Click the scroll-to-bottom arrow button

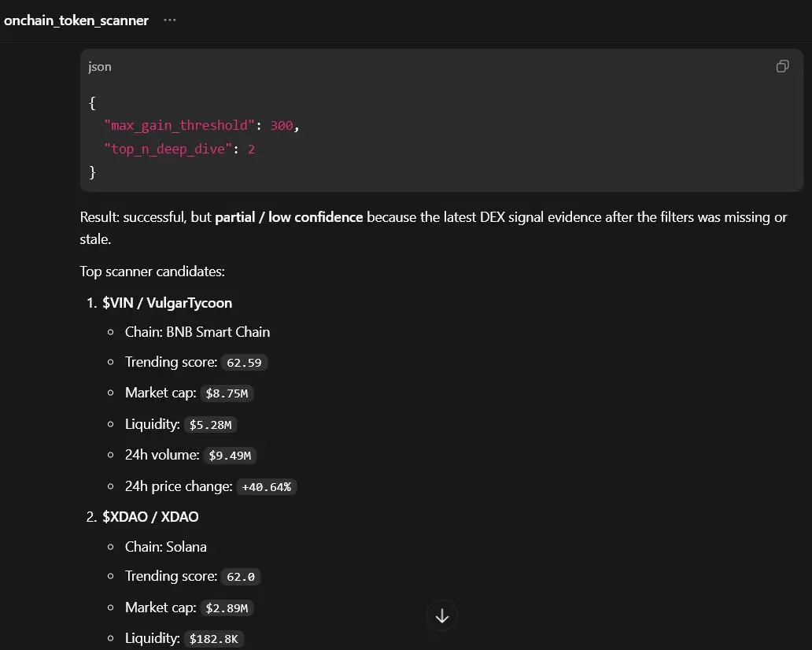click(x=441, y=616)
